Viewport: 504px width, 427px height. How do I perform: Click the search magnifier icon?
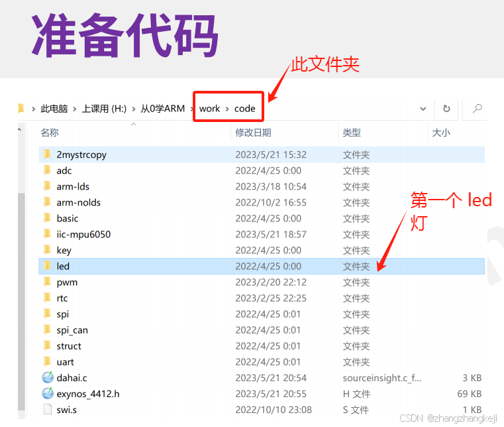click(478, 109)
